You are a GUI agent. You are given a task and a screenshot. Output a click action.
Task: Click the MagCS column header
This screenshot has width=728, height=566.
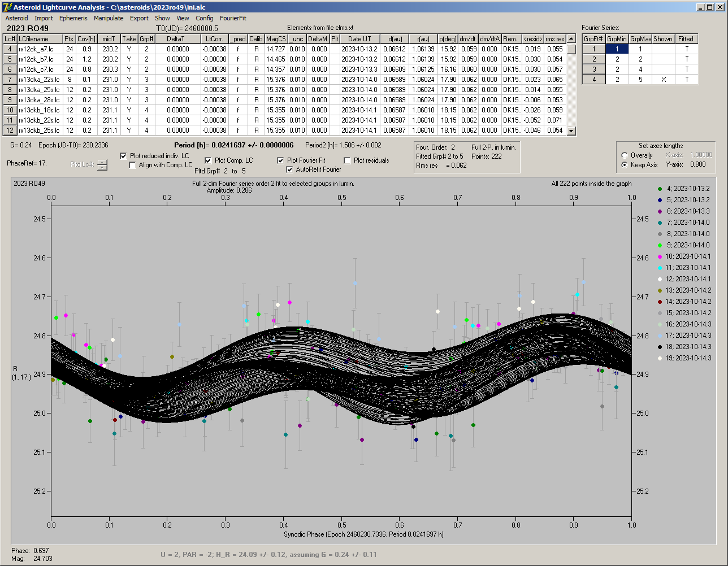click(276, 39)
